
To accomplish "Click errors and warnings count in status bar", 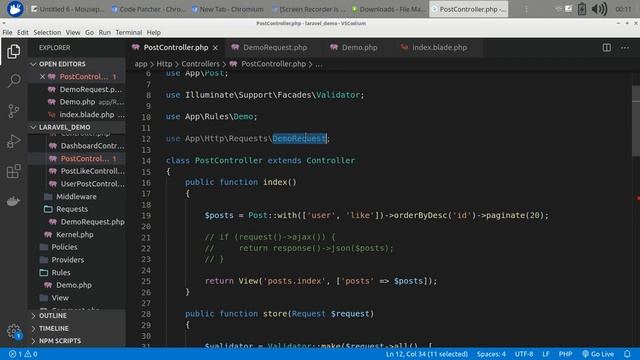I will 23,354.
